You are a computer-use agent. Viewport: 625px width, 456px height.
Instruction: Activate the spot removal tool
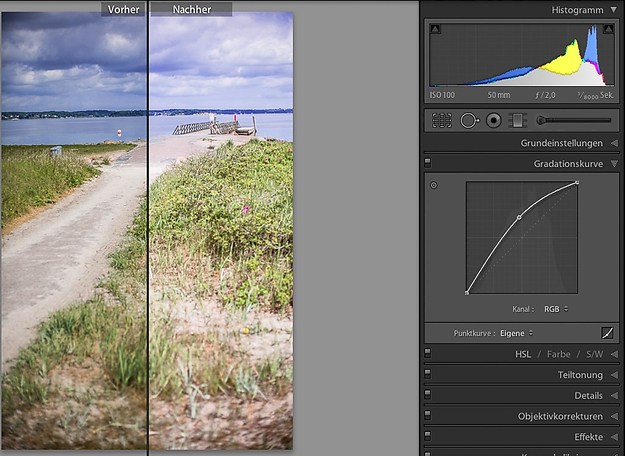tap(469, 120)
